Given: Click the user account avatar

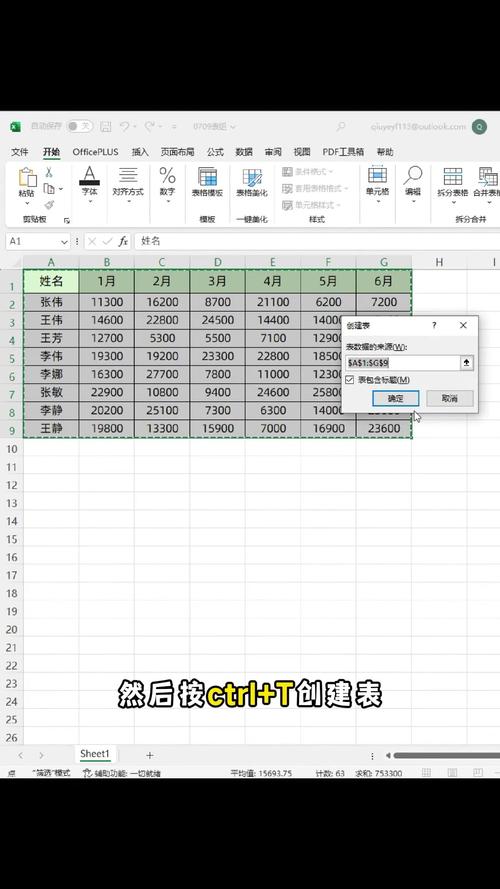Looking at the screenshot, I should click(479, 126).
